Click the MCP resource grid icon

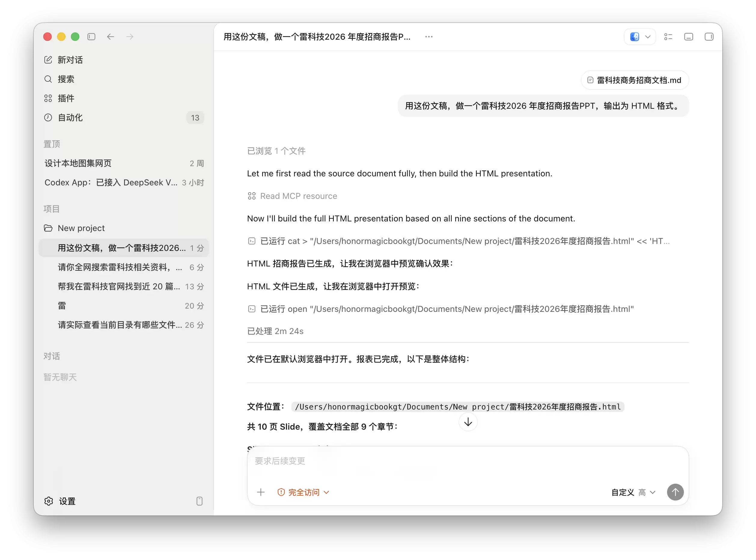coord(251,196)
